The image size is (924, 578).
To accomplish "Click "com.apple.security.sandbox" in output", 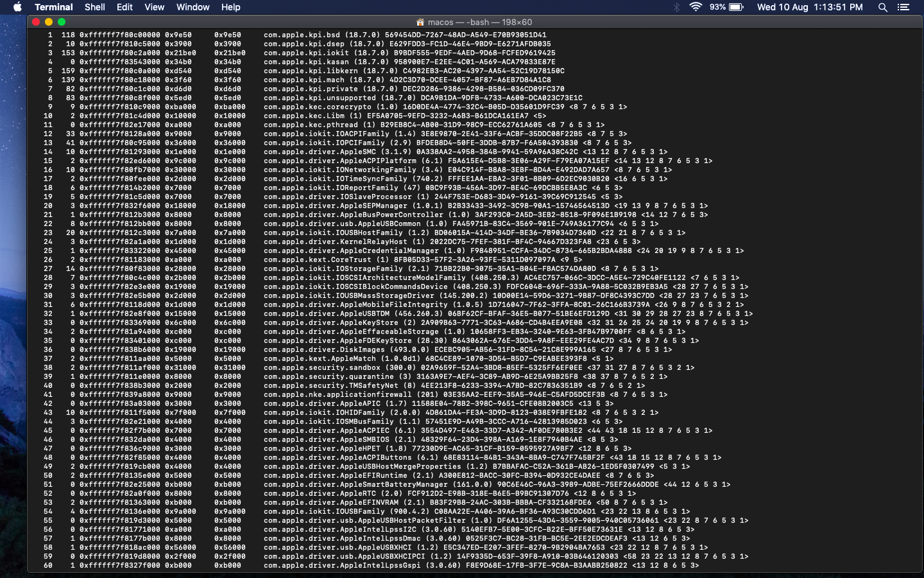I will point(322,368).
